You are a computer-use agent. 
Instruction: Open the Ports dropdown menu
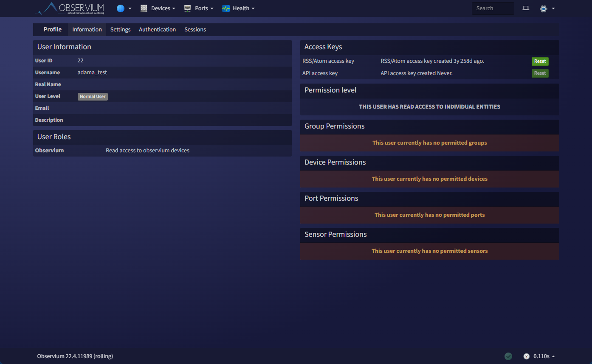point(204,8)
